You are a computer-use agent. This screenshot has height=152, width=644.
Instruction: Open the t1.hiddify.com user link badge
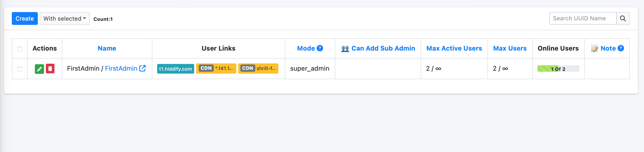(176, 69)
